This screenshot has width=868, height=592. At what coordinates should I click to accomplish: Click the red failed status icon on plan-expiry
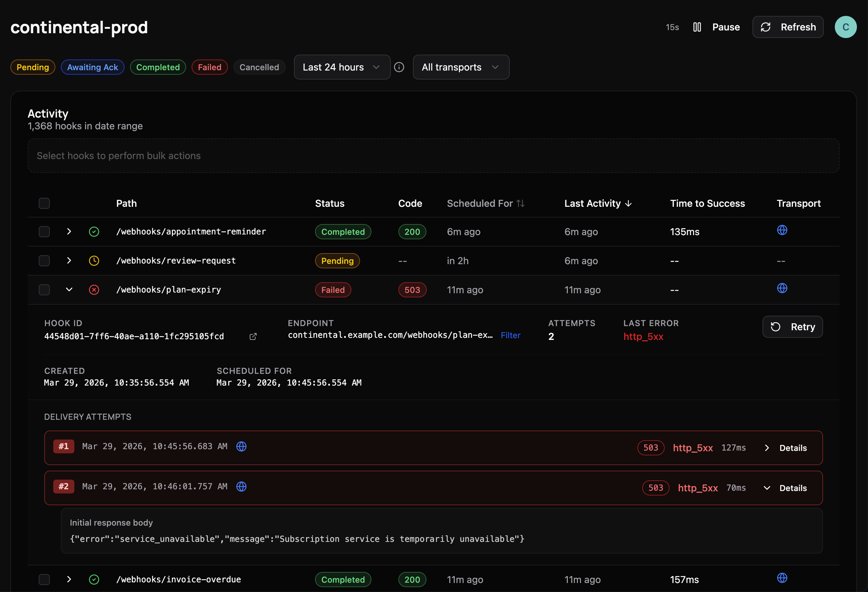point(94,289)
